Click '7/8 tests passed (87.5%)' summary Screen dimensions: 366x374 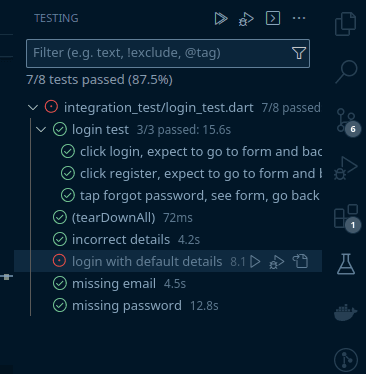point(99,80)
